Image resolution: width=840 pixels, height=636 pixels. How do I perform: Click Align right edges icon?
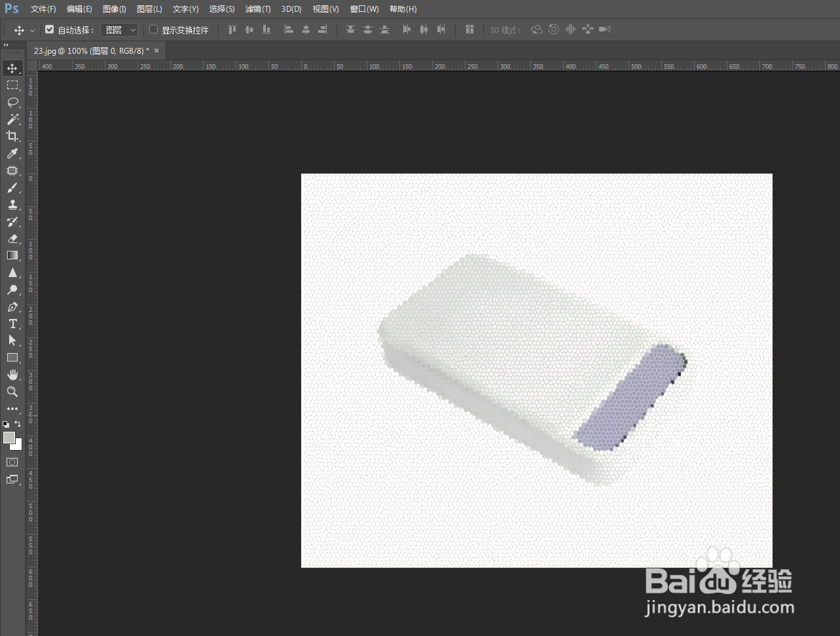(323, 29)
